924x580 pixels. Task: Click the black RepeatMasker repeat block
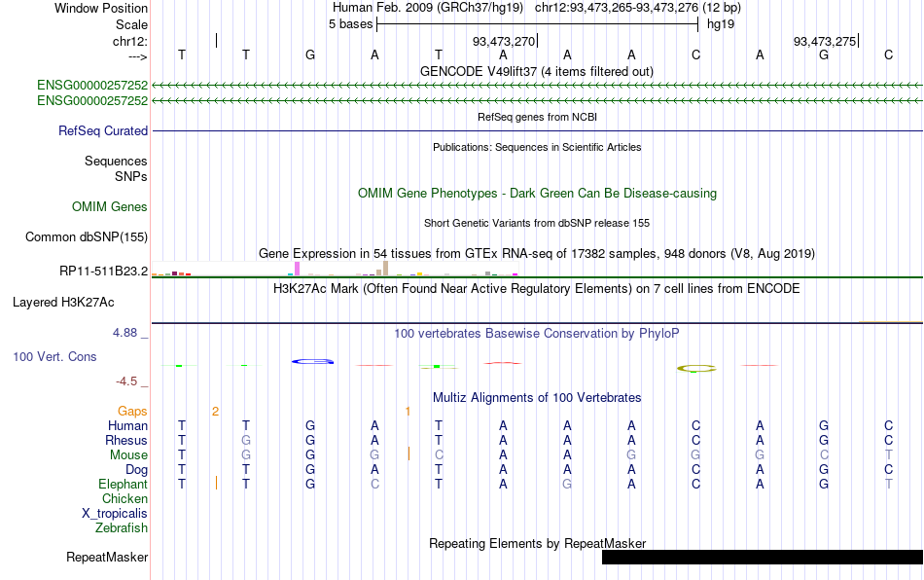(x=762, y=557)
